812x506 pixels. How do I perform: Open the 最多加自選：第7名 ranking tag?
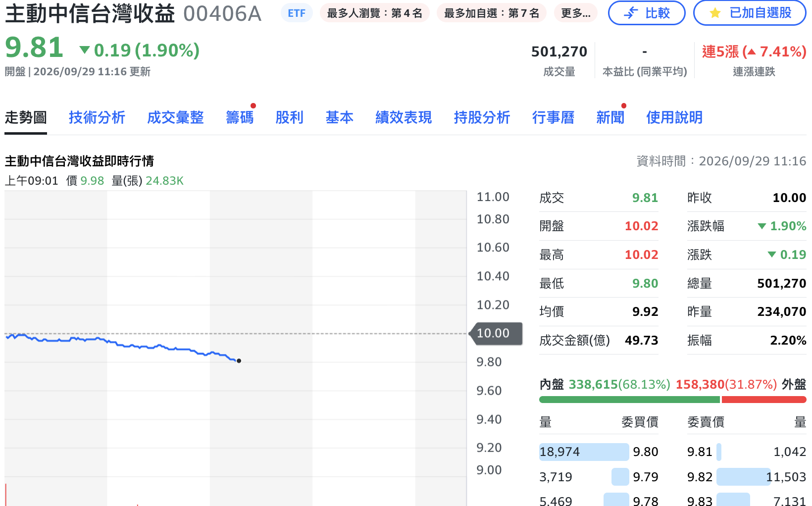click(492, 13)
